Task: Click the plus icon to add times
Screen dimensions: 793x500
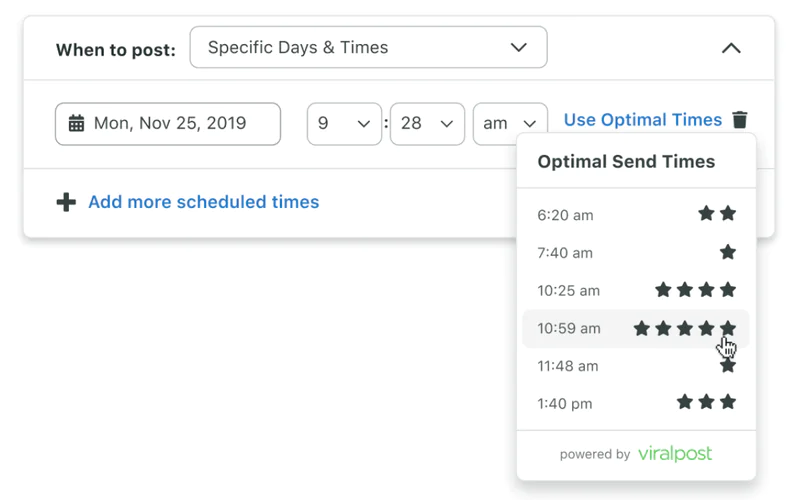Action: pos(66,202)
